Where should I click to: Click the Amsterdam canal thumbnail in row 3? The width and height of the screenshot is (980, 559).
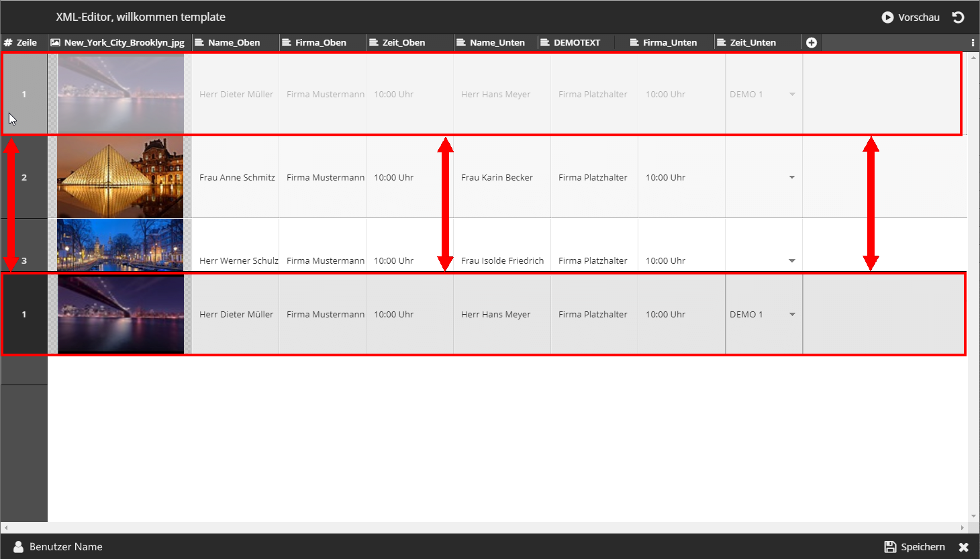tap(120, 245)
